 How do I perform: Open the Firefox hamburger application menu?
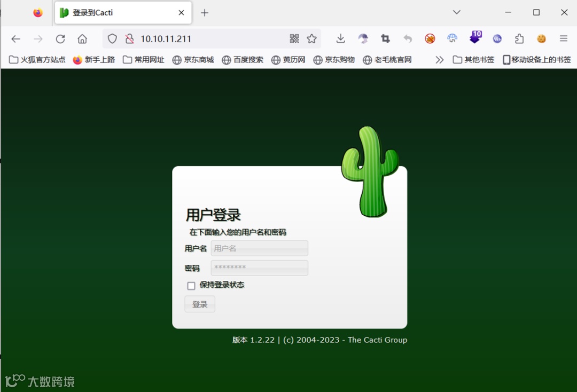coord(564,38)
